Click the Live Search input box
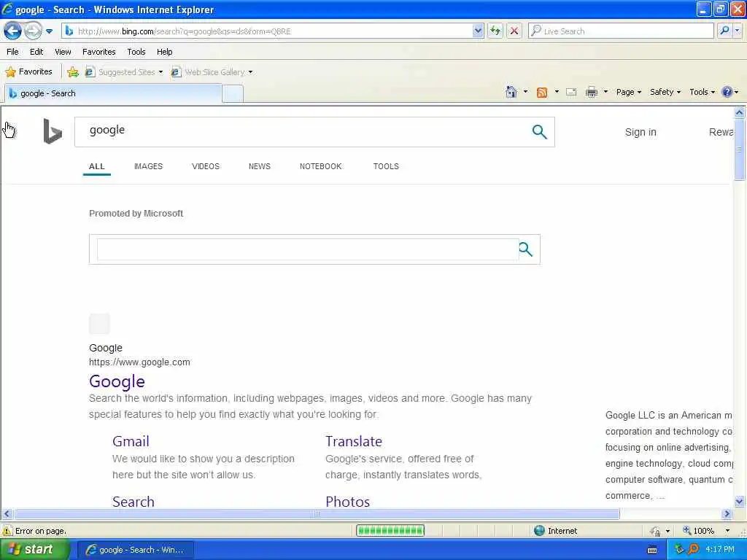Viewport: 747px width, 560px height. (621, 31)
